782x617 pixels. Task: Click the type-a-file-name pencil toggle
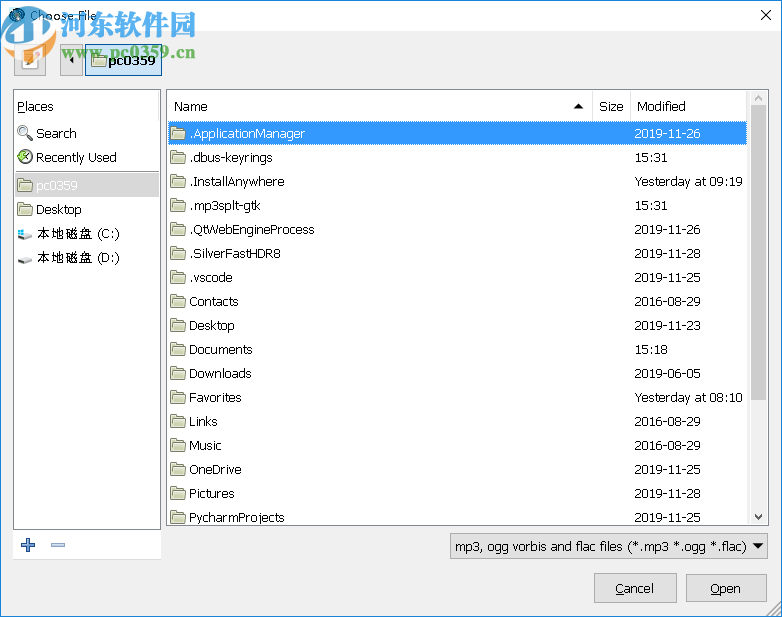[30, 60]
